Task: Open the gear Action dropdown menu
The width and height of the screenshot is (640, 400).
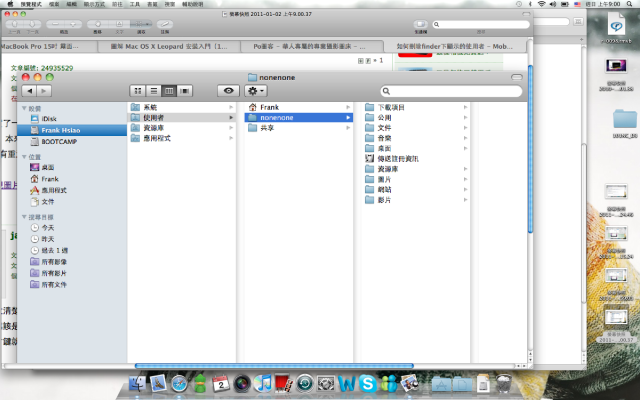Action: [x=256, y=91]
